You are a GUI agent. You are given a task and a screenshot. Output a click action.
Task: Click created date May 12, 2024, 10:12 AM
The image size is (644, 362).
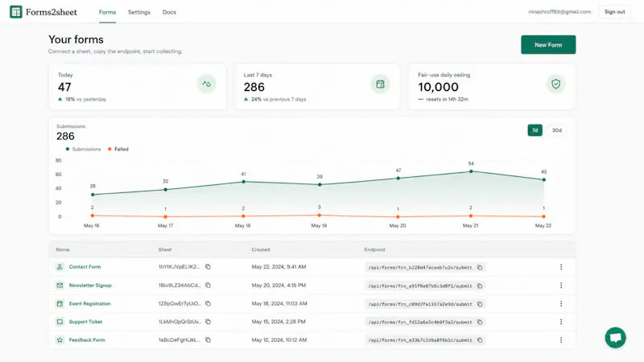tap(279, 339)
